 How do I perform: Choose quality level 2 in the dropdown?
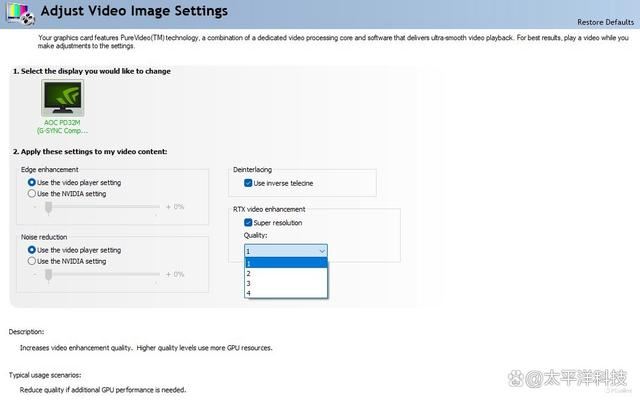click(286, 273)
